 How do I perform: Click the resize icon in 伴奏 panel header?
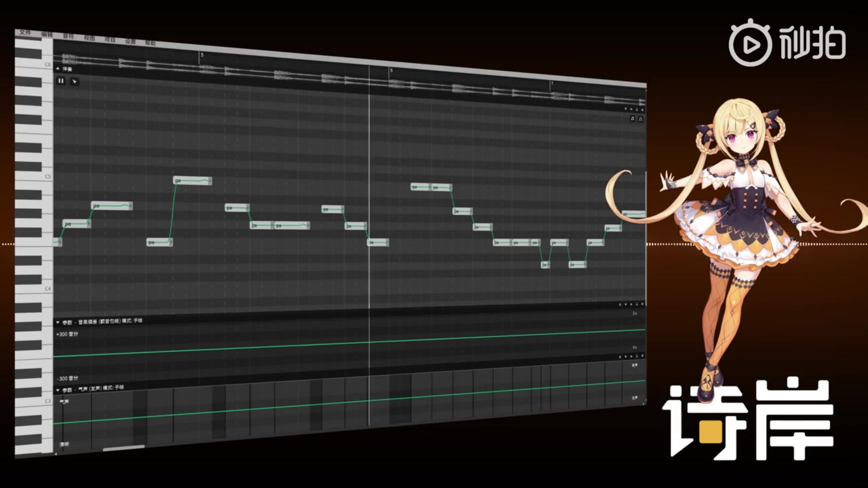point(637,110)
